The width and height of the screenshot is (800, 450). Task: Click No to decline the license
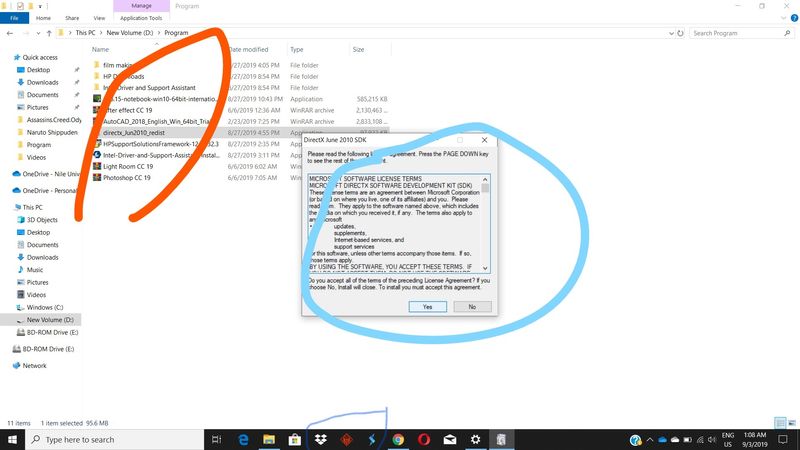(x=472, y=307)
